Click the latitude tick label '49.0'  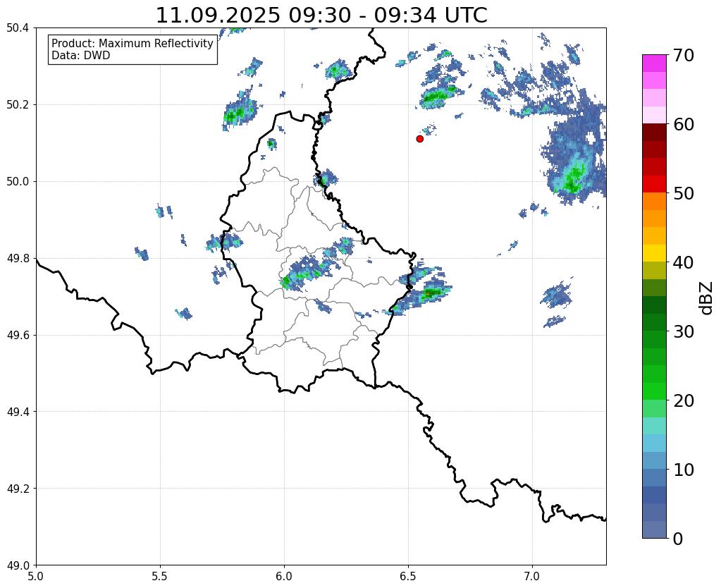[18, 565]
